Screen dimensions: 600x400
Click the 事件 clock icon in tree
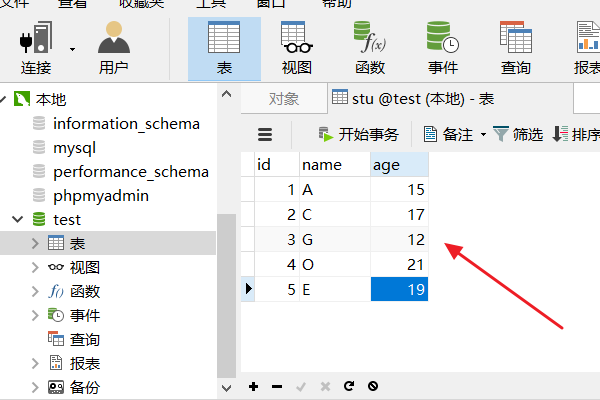point(56,315)
